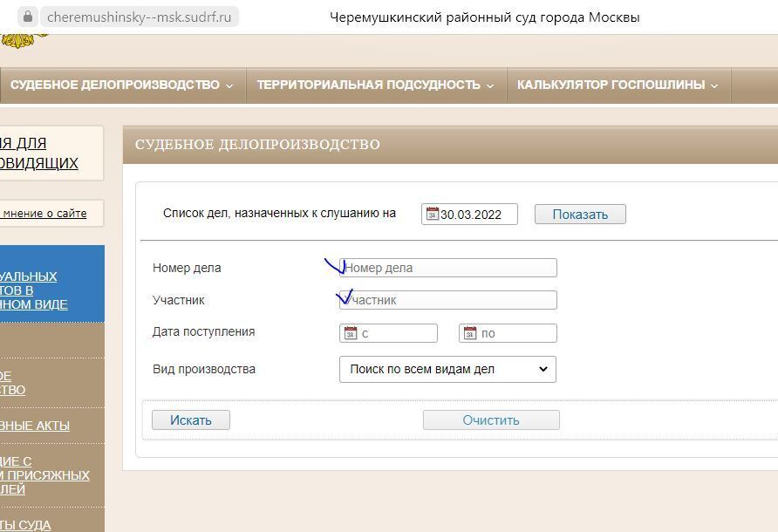This screenshot has width=778, height=532.
Task: Expand the Территориальная подсудность menu
Action: (375, 85)
